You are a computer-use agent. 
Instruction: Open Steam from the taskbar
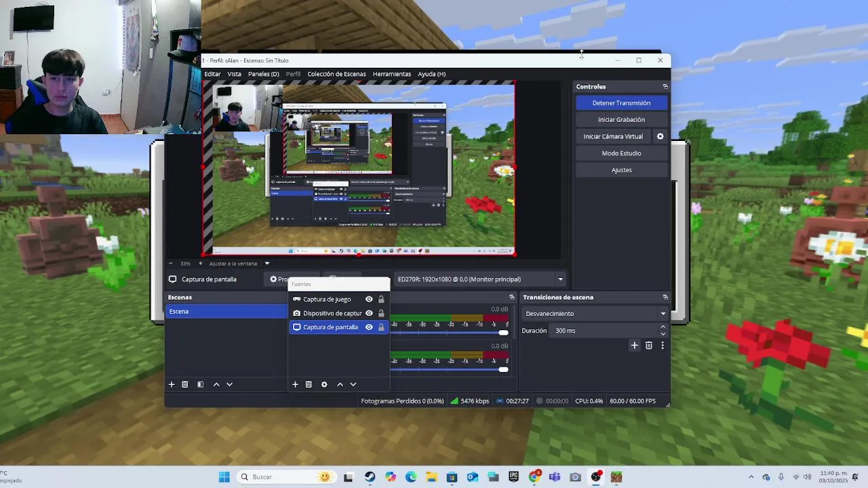pyautogui.click(x=370, y=477)
